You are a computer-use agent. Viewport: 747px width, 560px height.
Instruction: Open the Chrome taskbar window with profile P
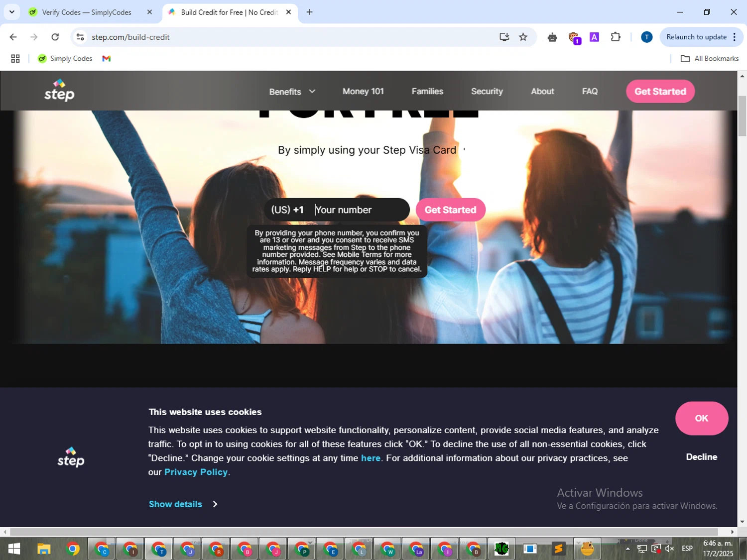[302, 549]
